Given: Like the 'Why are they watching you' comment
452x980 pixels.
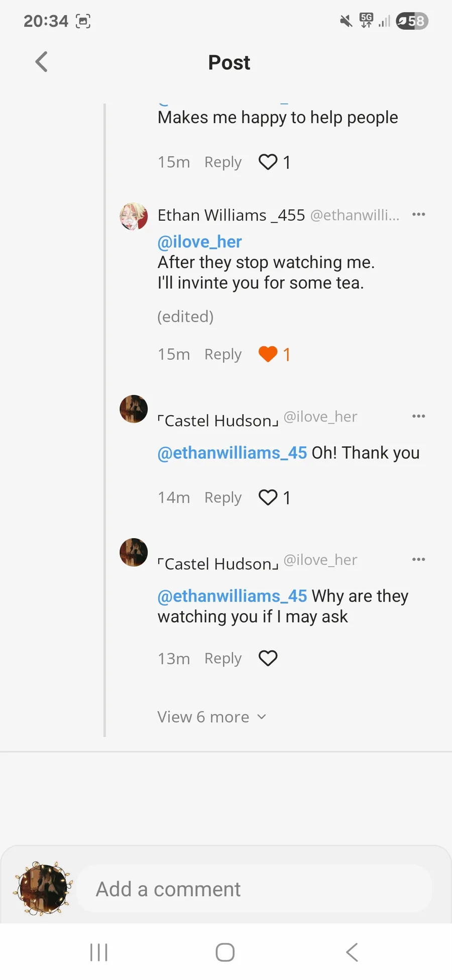Looking at the screenshot, I should click(268, 658).
